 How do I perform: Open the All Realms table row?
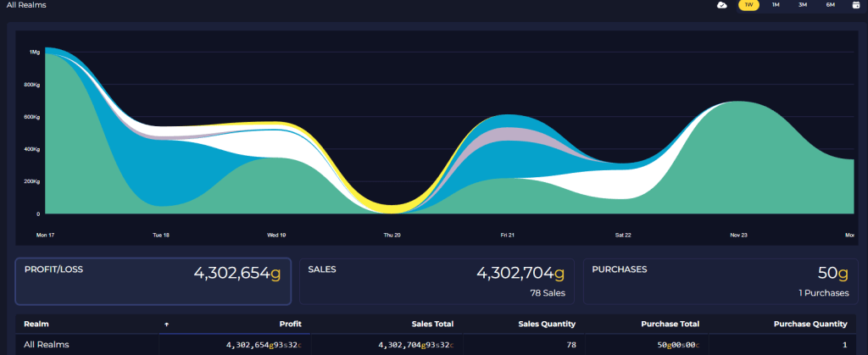(x=47, y=345)
